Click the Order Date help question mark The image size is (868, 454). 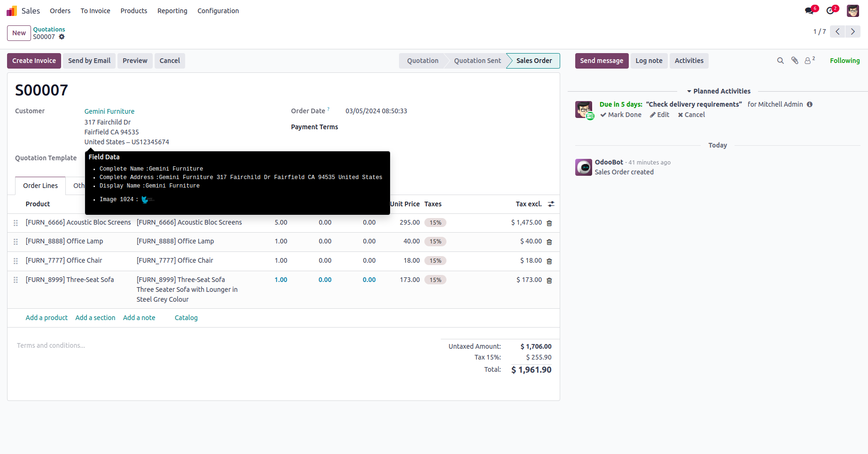click(328, 109)
